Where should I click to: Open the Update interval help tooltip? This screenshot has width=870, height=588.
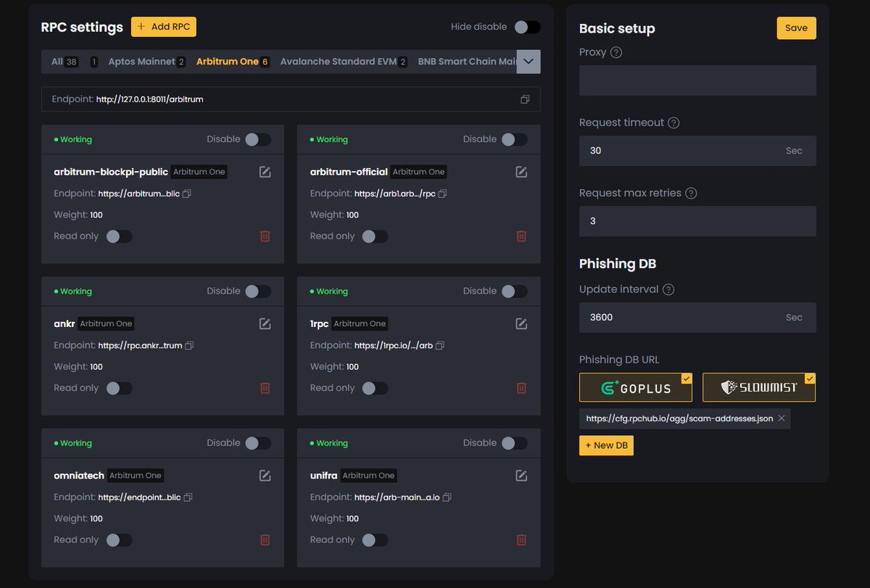[x=669, y=289]
